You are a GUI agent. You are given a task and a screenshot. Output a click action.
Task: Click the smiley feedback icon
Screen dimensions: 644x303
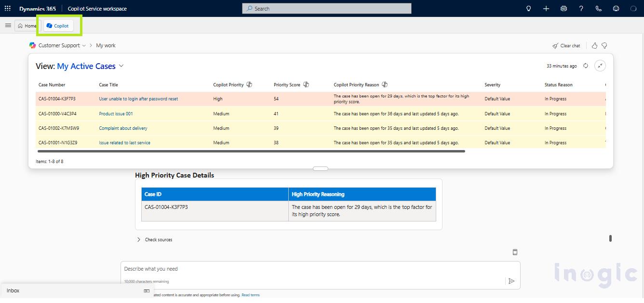click(616, 8)
